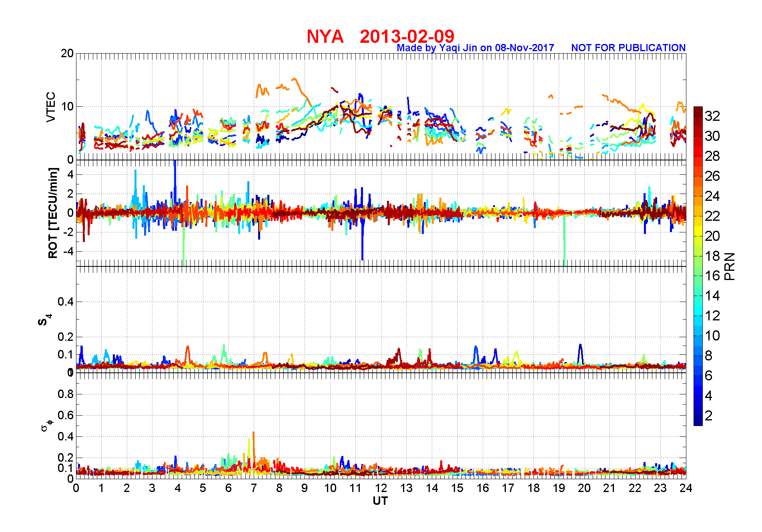The width and height of the screenshot is (762, 532).
Task: Click the PRN colorbar strip
Action: point(698,266)
